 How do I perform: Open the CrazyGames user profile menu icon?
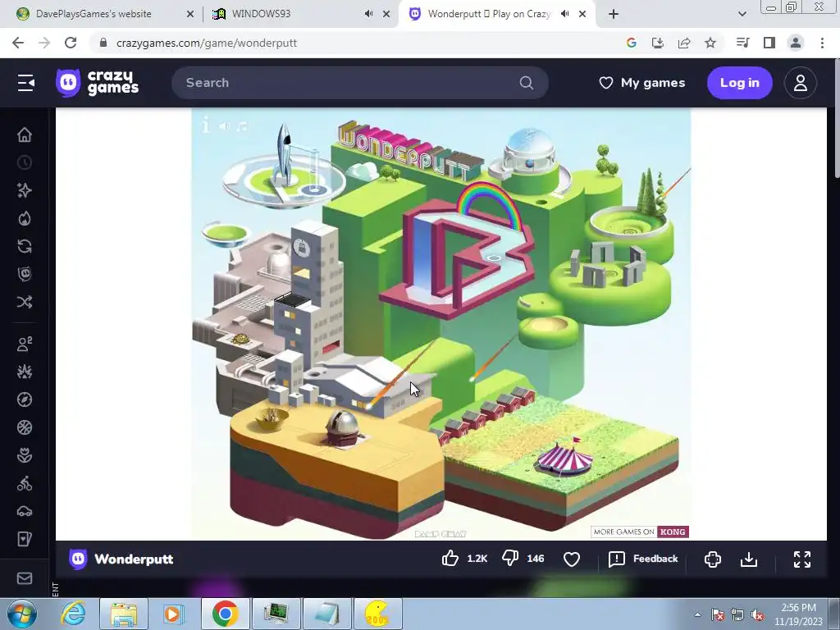tap(801, 83)
